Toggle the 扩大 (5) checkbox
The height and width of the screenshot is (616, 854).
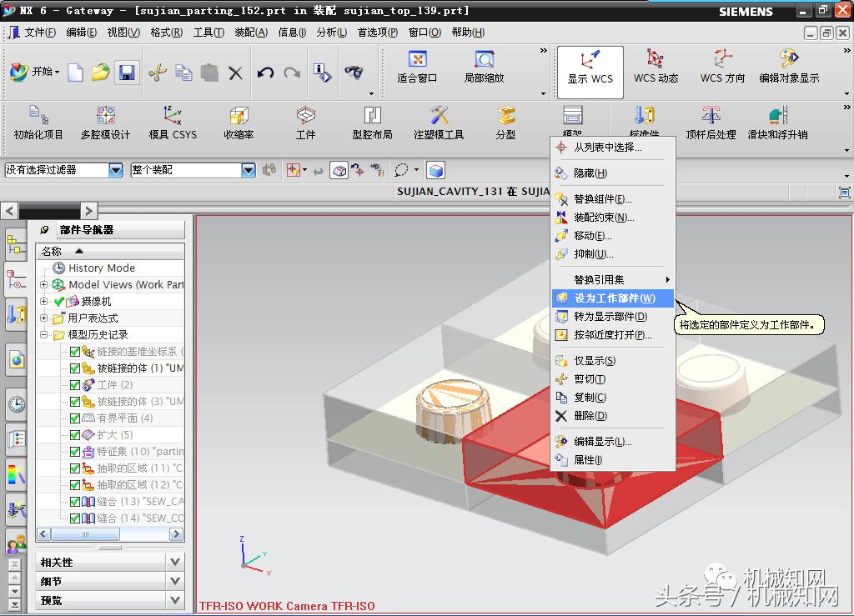(75, 435)
